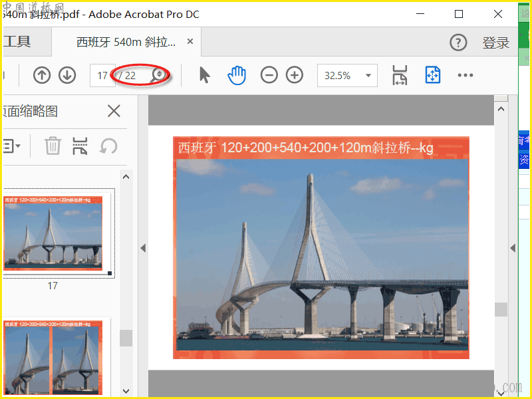This screenshot has height=399, width=532.
Task: Zoom in with the plus button
Action: pos(295,75)
